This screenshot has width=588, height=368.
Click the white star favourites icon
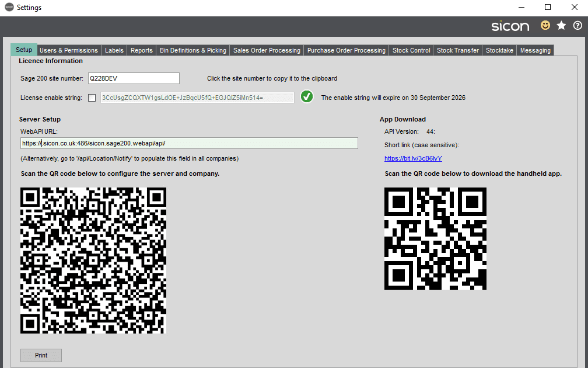[x=561, y=26]
